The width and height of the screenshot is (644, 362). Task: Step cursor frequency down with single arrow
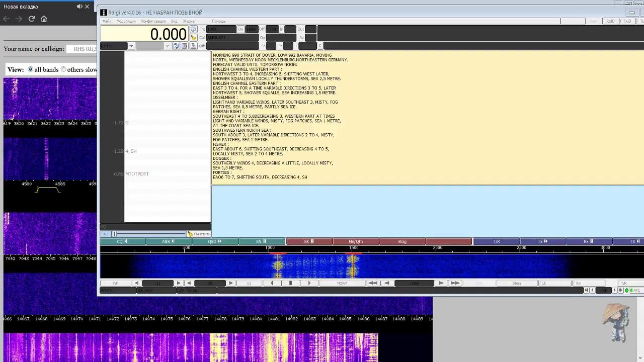point(387,283)
